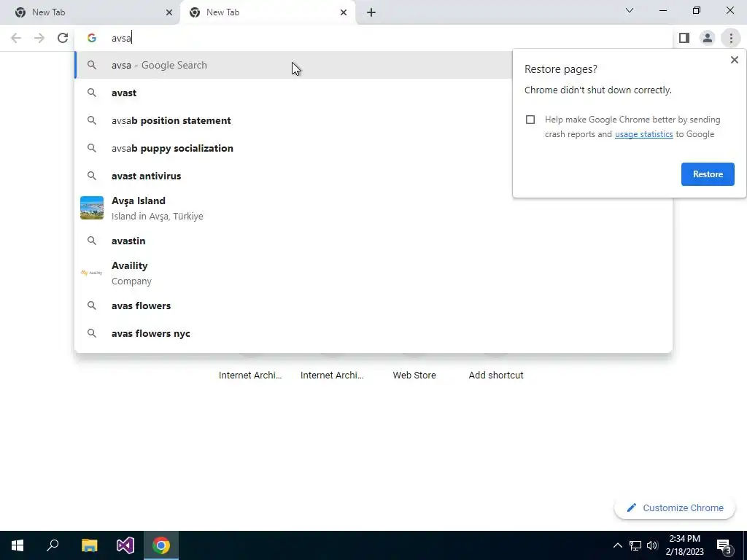Click the Availity logo icon
The height and width of the screenshot is (560, 747).
coord(92,273)
